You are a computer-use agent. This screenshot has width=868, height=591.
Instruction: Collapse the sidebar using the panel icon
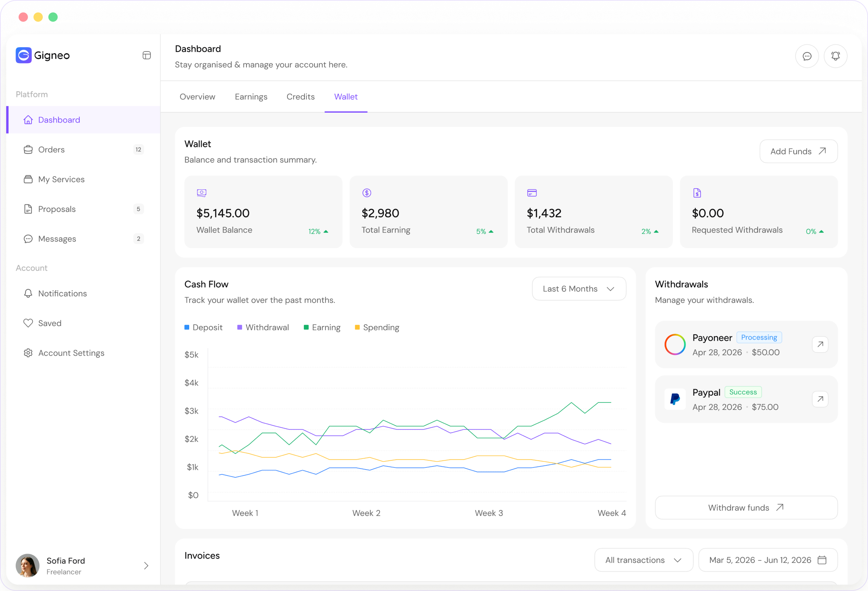click(147, 55)
